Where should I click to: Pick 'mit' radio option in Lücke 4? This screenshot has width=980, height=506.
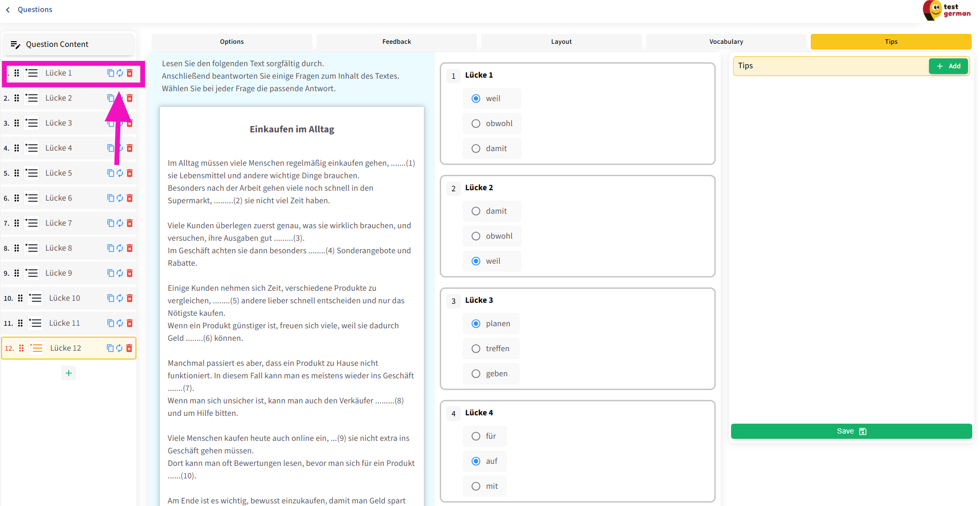(476, 486)
